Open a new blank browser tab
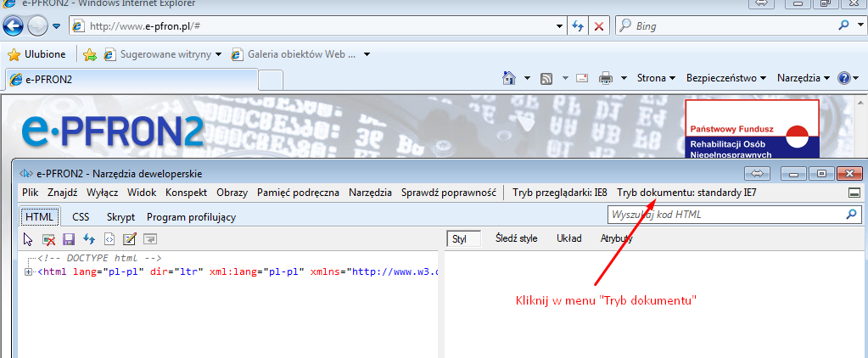 click(271, 80)
